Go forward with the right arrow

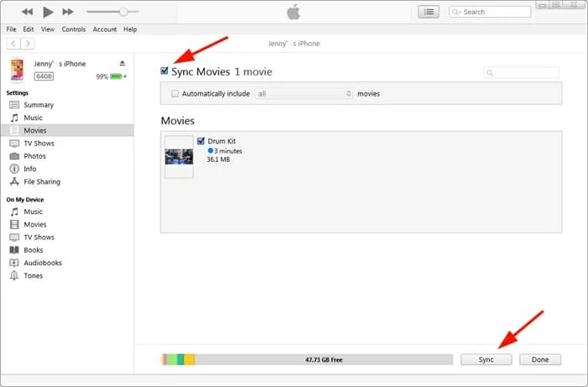coord(28,44)
